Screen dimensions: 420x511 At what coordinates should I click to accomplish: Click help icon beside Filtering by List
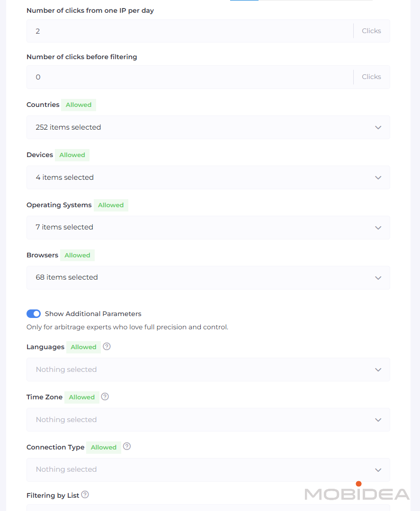click(x=85, y=495)
